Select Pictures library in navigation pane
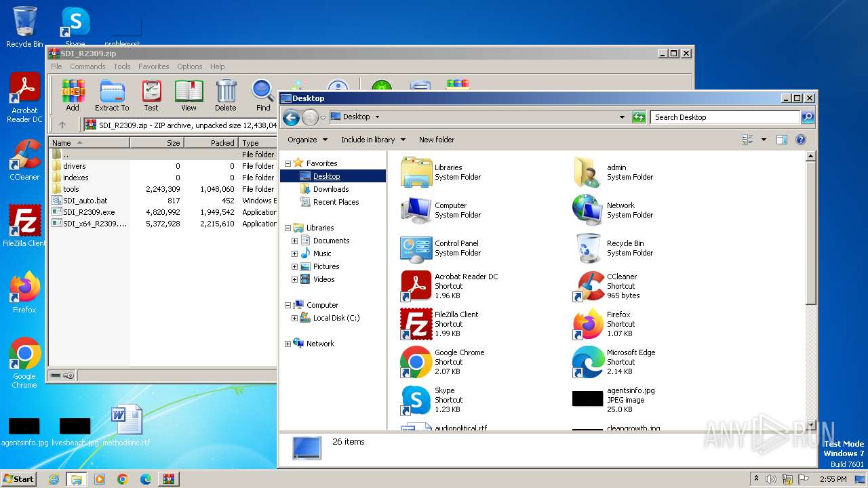868x488 pixels. click(326, 266)
